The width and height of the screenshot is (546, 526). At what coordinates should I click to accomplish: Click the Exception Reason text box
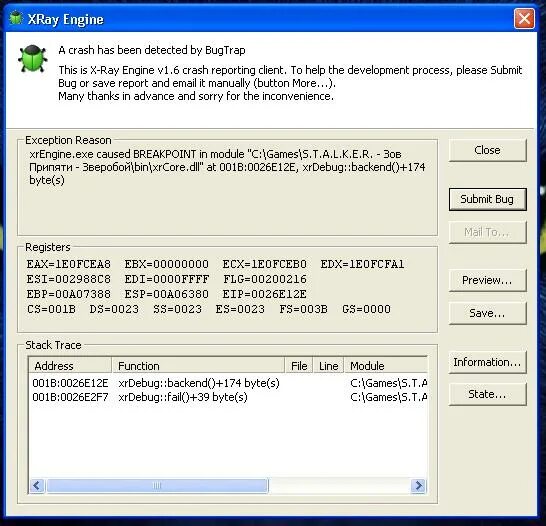click(227, 188)
